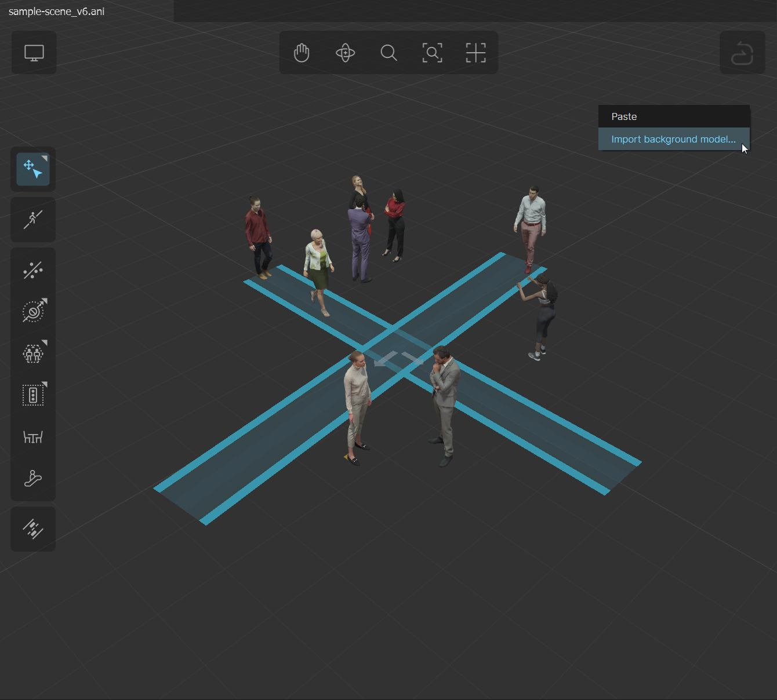Choose Paste from the context menu
The height and width of the screenshot is (700, 777).
pos(674,116)
